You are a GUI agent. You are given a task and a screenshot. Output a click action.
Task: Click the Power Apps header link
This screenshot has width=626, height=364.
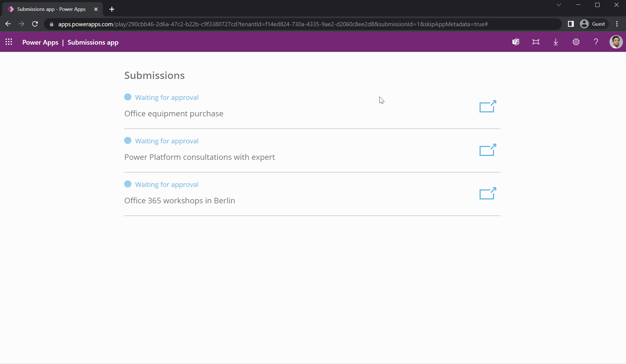tap(40, 42)
